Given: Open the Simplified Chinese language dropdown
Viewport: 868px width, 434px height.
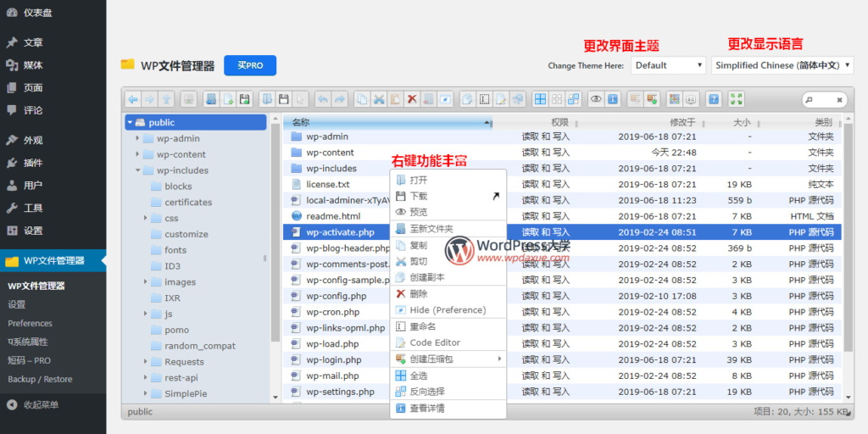Looking at the screenshot, I should 782,65.
